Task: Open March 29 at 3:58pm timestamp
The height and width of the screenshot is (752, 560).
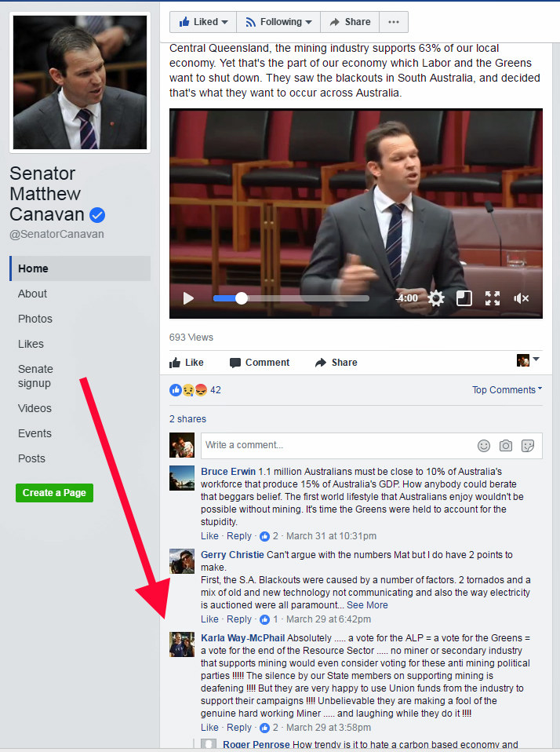Action: (329, 728)
